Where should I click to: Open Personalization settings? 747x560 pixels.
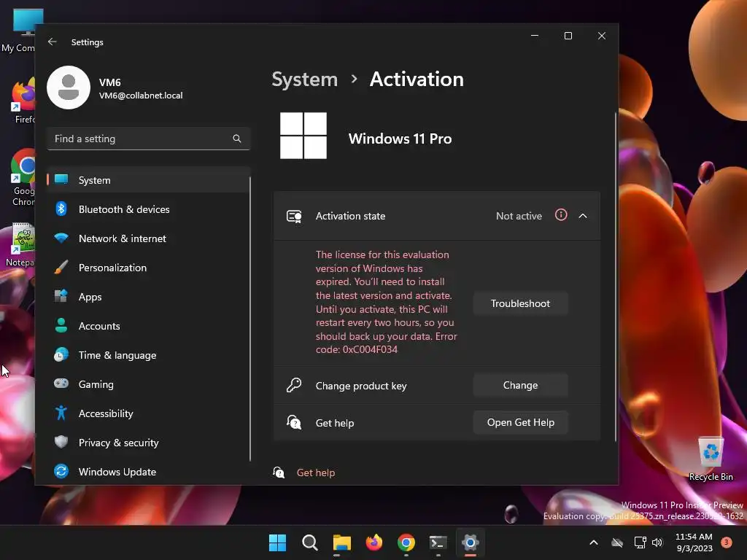tap(149, 268)
